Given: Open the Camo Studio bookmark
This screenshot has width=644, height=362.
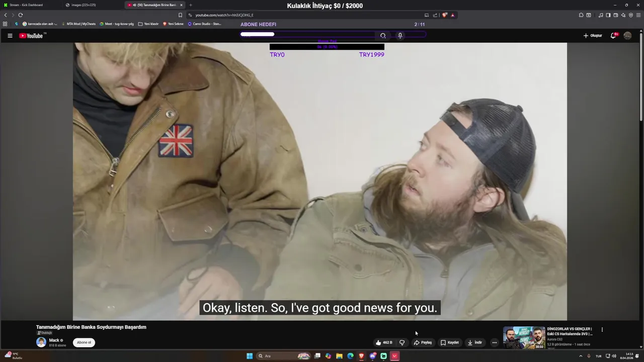Looking at the screenshot, I should pos(204,24).
